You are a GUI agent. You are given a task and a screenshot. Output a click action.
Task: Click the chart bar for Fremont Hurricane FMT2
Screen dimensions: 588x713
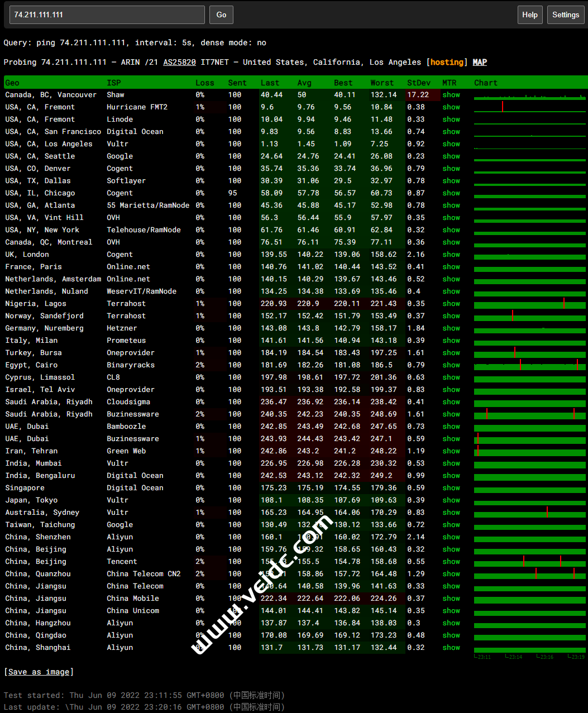tap(529, 107)
